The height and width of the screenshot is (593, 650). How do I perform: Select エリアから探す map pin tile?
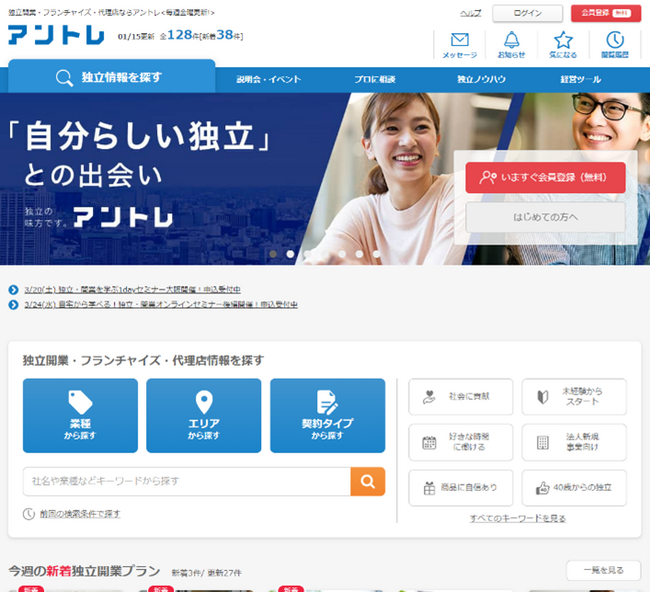[203, 415]
